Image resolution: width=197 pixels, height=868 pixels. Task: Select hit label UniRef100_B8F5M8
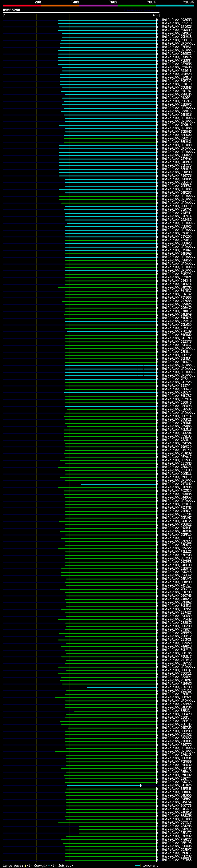177,789
